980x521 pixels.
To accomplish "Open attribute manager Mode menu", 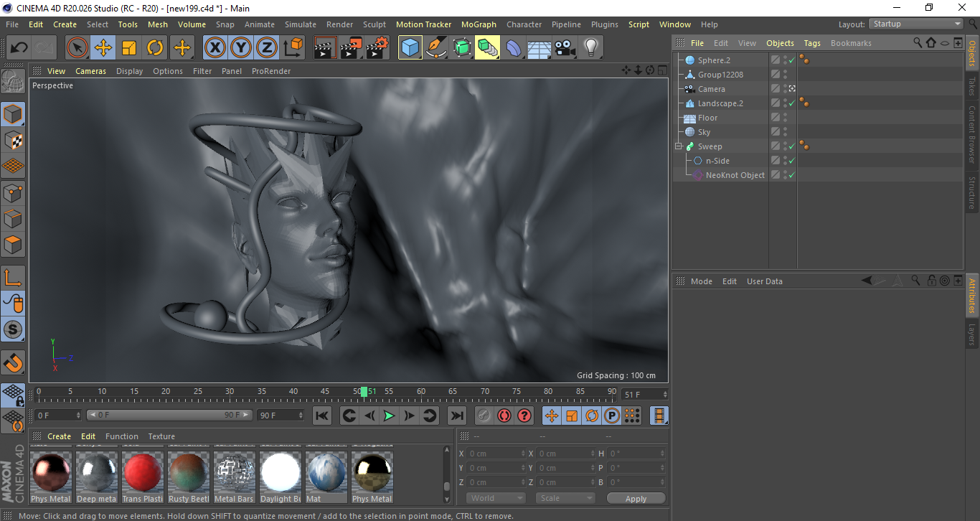I will click(x=701, y=281).
